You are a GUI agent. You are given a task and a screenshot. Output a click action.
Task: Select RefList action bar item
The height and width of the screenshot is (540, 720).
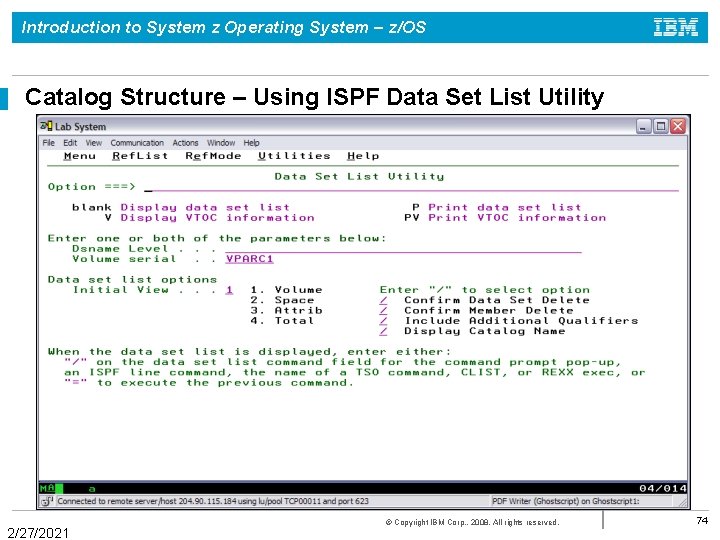pyautogui.click(x=140, y=156)
